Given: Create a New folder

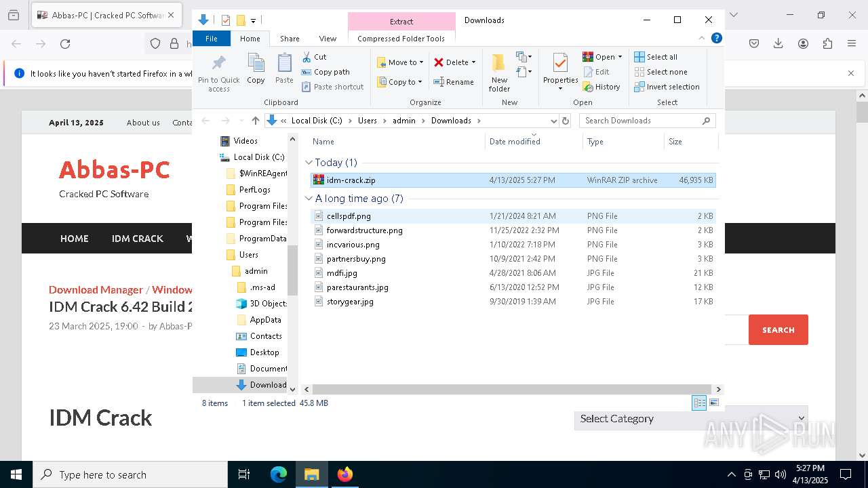Looking at the screenshot, I should click(499, 73).
